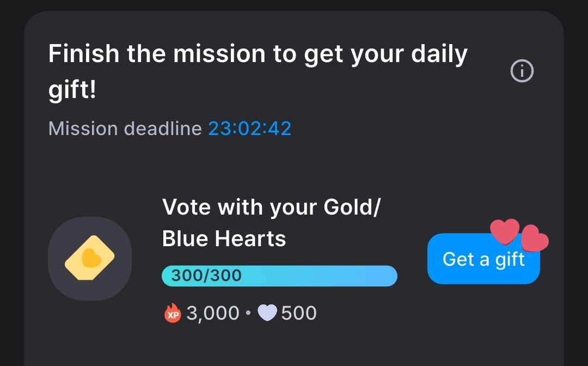Click the mission deadline timer 23:02:42
This screenshot has height=366, width=588.
250,129
